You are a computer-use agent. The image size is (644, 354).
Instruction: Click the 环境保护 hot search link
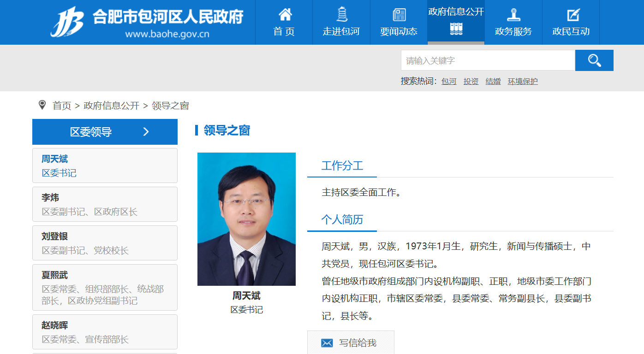click(523, 82)
